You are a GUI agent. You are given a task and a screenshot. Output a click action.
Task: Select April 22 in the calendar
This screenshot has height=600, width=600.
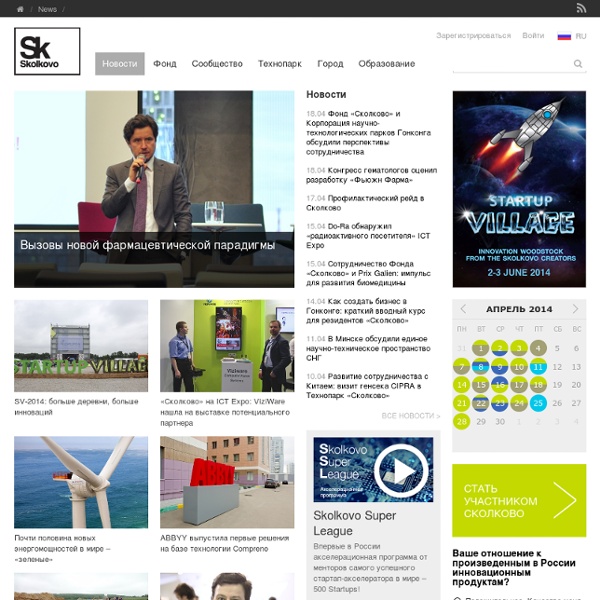(481, 403)
